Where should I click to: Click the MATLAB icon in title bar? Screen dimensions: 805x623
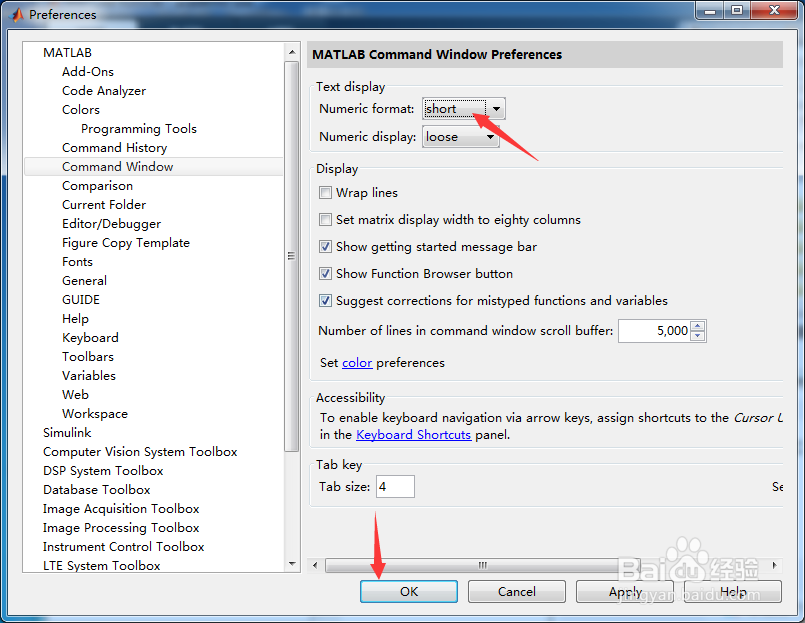pos(16,14)
